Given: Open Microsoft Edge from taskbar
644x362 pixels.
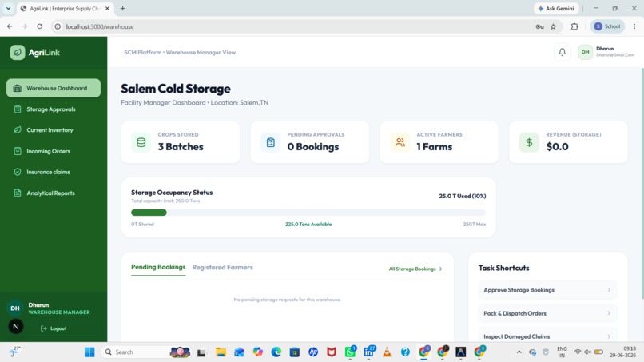Looking at the screenshot, I should click(276, 352).
